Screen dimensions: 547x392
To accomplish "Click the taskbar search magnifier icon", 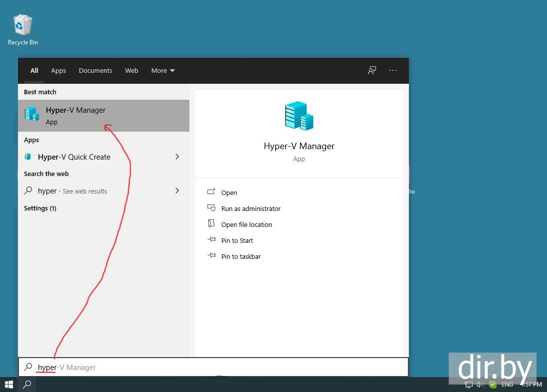I will tap(27, 385).
